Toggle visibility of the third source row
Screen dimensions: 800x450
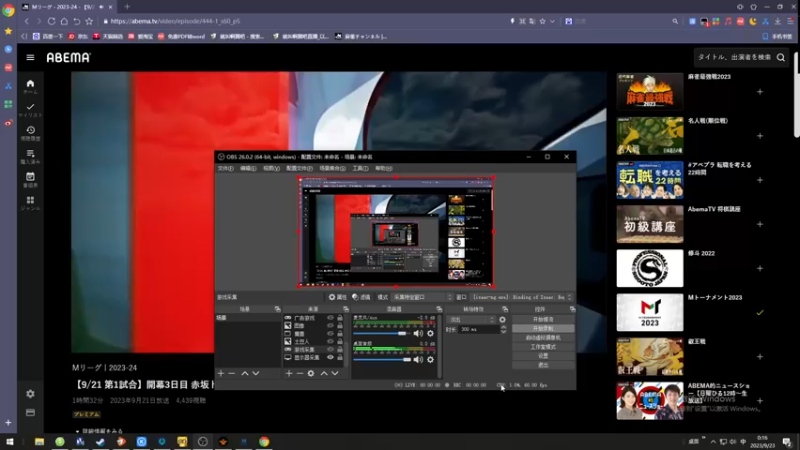(330, 334)
